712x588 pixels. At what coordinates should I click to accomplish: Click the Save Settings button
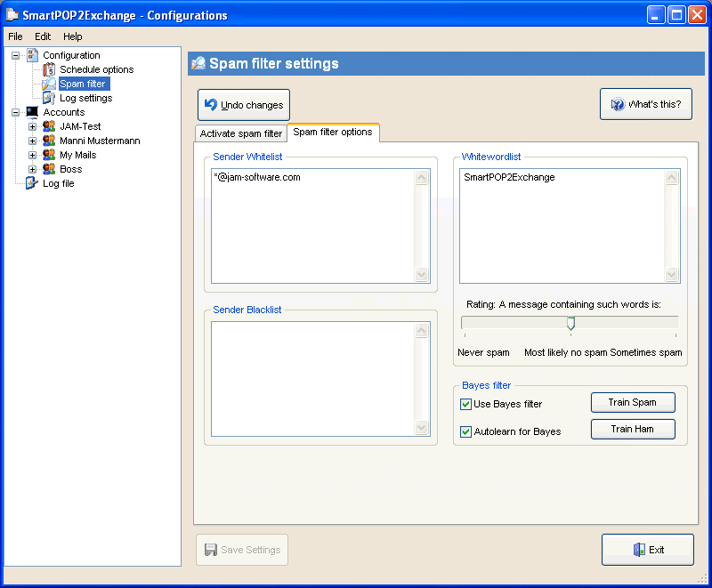click(242, 550)
